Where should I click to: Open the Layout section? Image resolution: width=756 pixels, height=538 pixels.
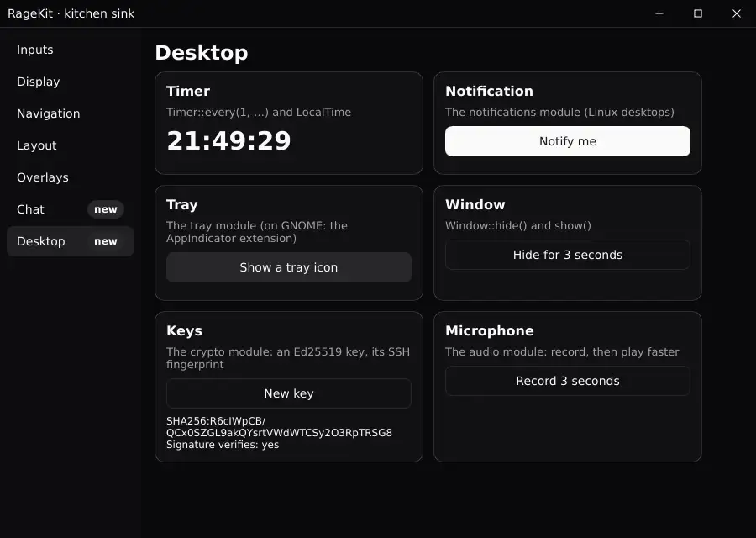pyautogui.click(x=71, y=145)
